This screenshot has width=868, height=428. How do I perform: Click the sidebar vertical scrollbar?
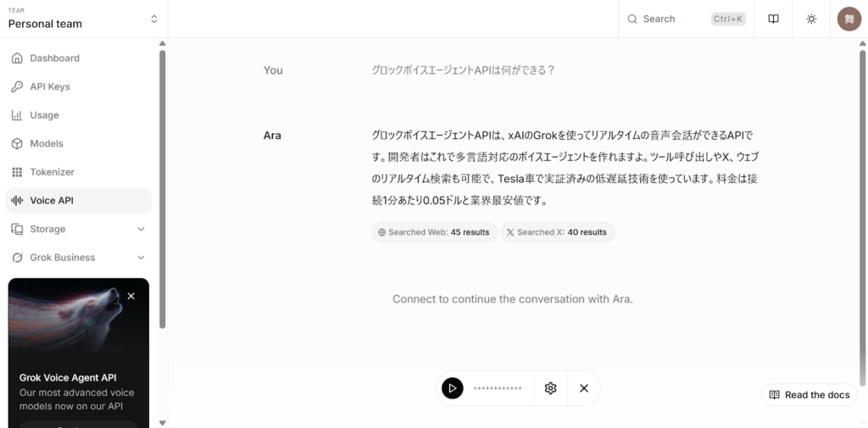[162, 188]
